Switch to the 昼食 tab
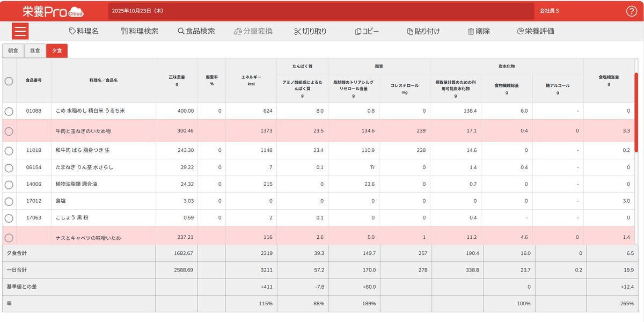The width and height of the screenshot is (644, 322). 35,51
